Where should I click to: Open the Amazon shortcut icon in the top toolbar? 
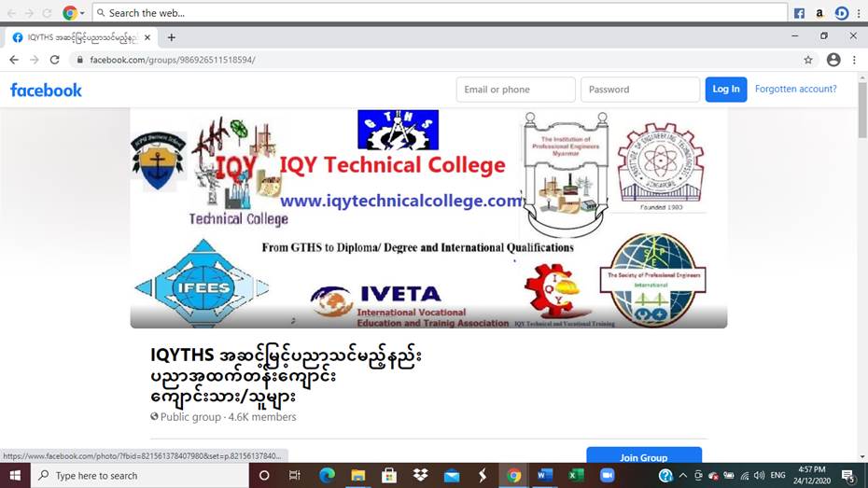click(x=819, y=13)
